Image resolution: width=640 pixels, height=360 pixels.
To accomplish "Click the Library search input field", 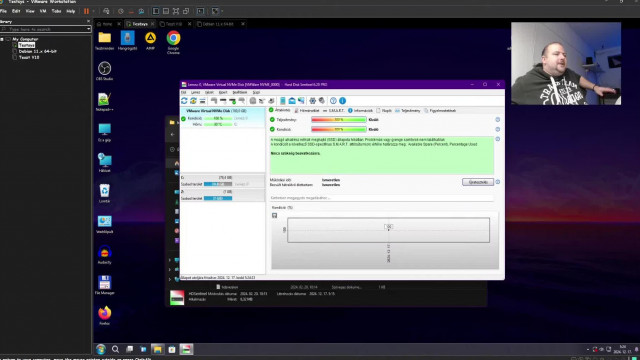I will point(45,29).
